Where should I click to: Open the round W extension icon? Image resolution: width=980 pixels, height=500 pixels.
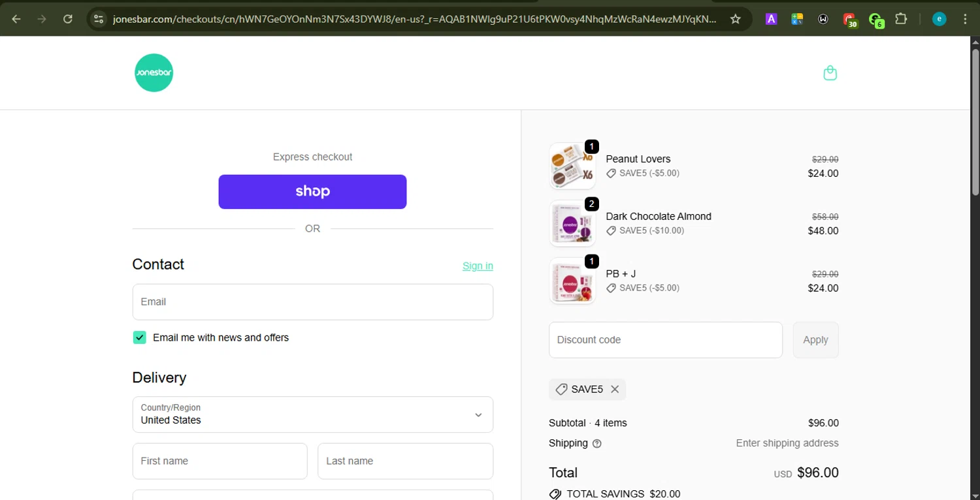tap(823, 19)
